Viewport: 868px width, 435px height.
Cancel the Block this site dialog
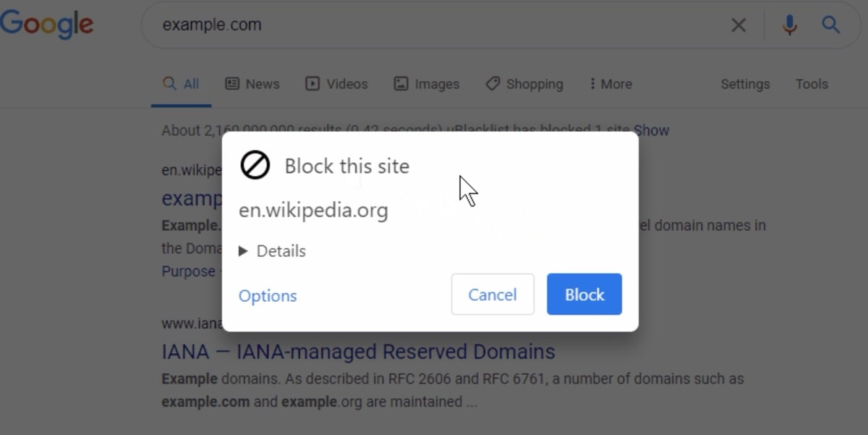493,295
